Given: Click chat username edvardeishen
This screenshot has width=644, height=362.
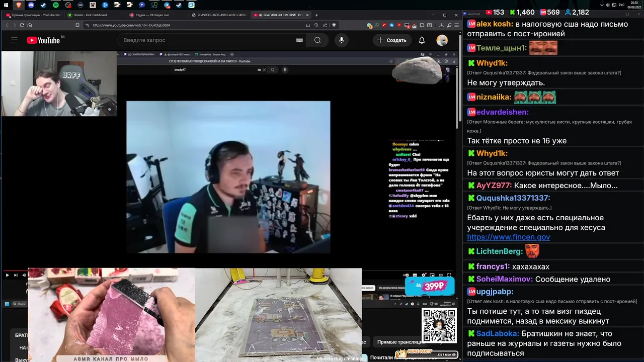Looking at the screenshot, I should (503, 112).
